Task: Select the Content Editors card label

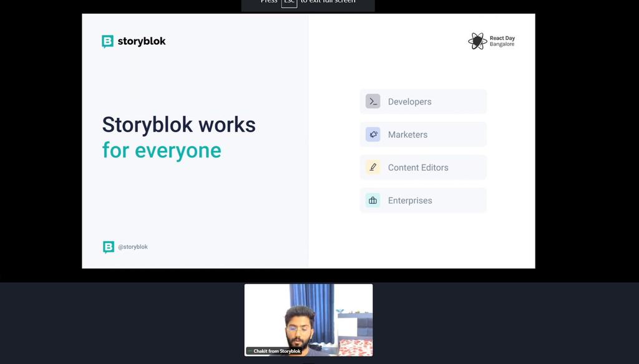Action: 418,168
